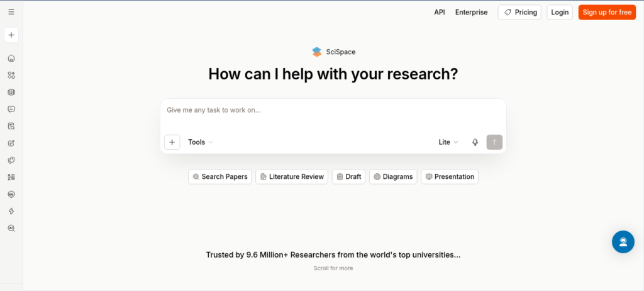Open the citation generator quote icon
644x291 pixels.
click(x=11, y=194)
